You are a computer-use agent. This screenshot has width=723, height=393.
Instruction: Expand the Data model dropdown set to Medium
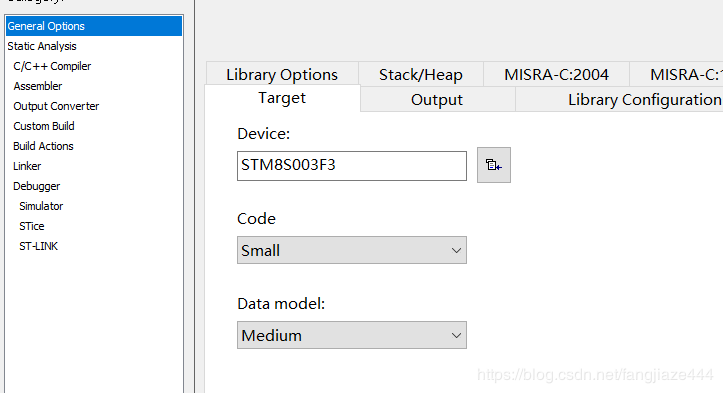pos(352,335)
